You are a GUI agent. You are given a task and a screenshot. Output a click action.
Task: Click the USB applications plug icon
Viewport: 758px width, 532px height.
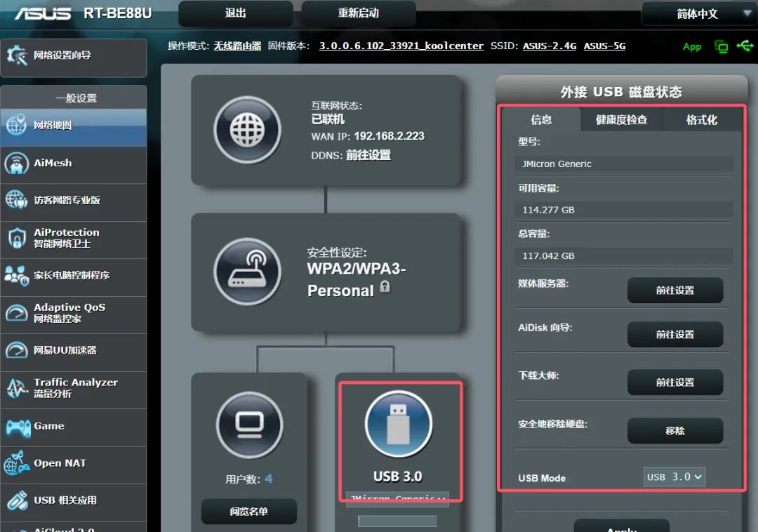[x=18, y=500]
